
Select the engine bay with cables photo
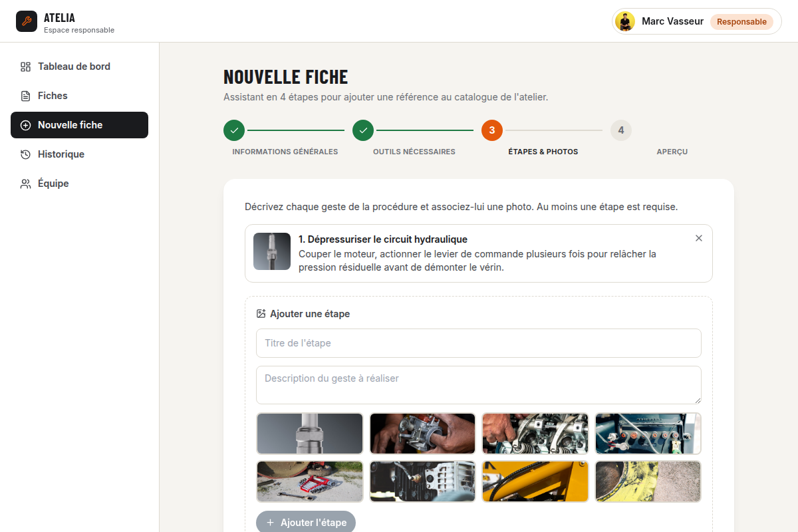[x=648, y=434]
